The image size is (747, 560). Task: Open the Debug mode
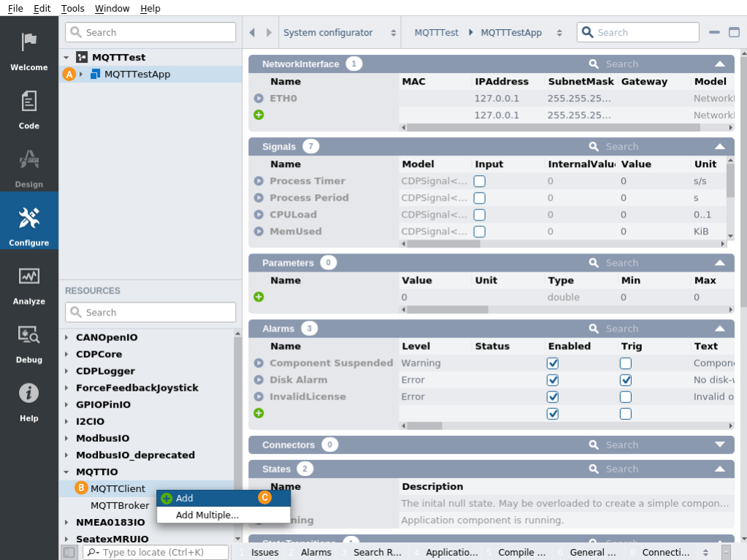(x=29, y=342)
